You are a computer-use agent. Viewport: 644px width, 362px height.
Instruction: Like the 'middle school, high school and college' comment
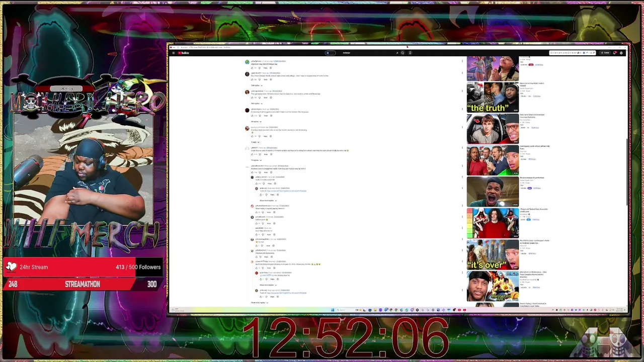[253, 79]
